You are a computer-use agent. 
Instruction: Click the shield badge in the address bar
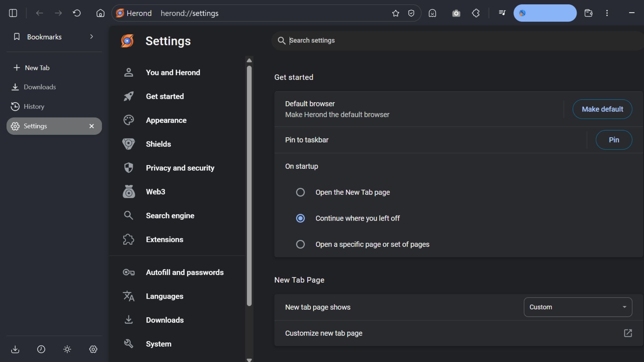[411, 13]
